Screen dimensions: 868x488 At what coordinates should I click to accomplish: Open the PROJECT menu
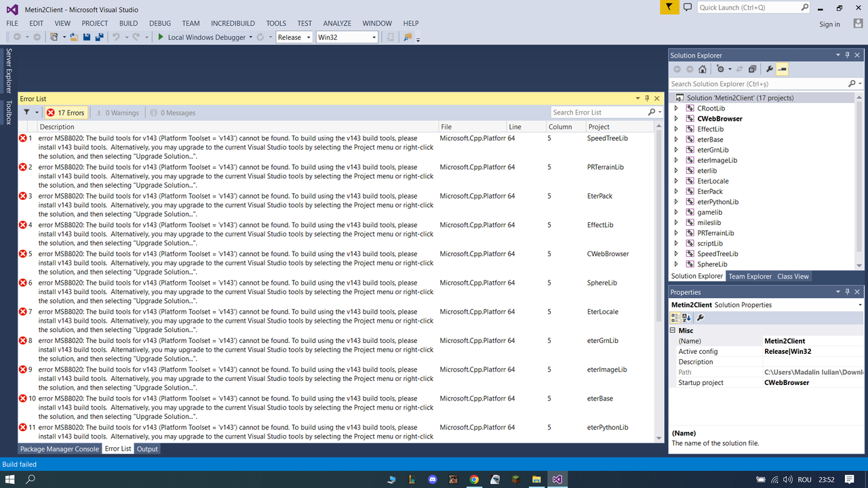coord(95,23)
